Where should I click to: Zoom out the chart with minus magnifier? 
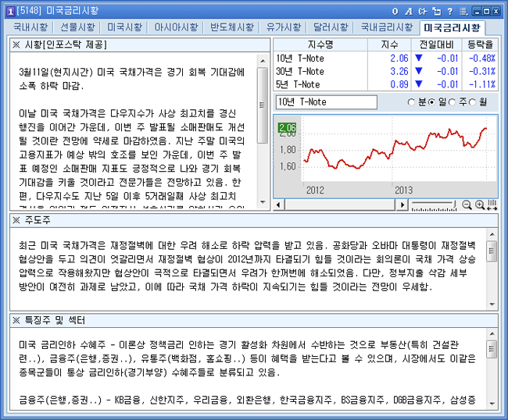coord(467,205)
